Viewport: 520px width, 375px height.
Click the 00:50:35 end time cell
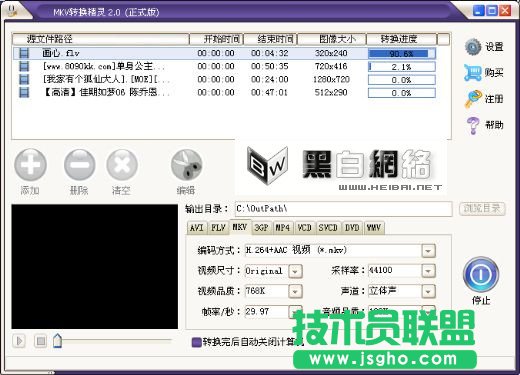(x=270, y=66)
